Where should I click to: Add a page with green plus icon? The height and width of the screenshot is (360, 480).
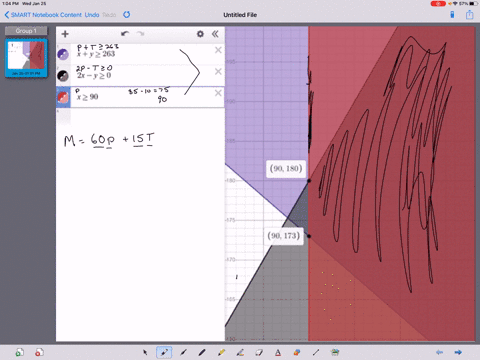[x=20, y=352]
